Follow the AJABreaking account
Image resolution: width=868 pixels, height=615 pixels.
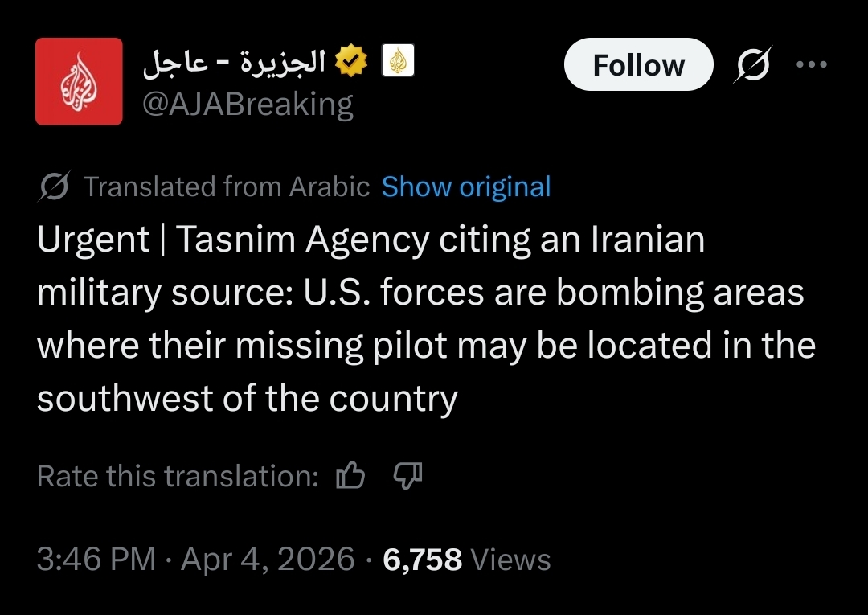(638, 64)
